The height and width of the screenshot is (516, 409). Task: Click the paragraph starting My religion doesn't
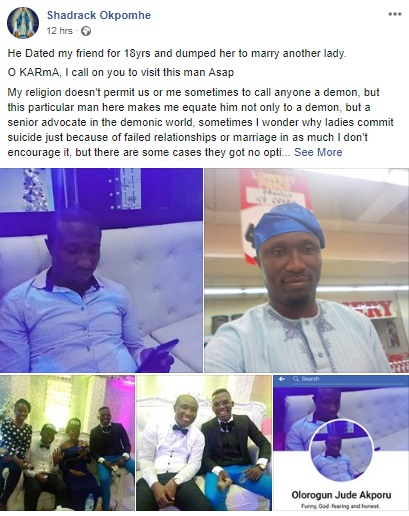(200, 122)
